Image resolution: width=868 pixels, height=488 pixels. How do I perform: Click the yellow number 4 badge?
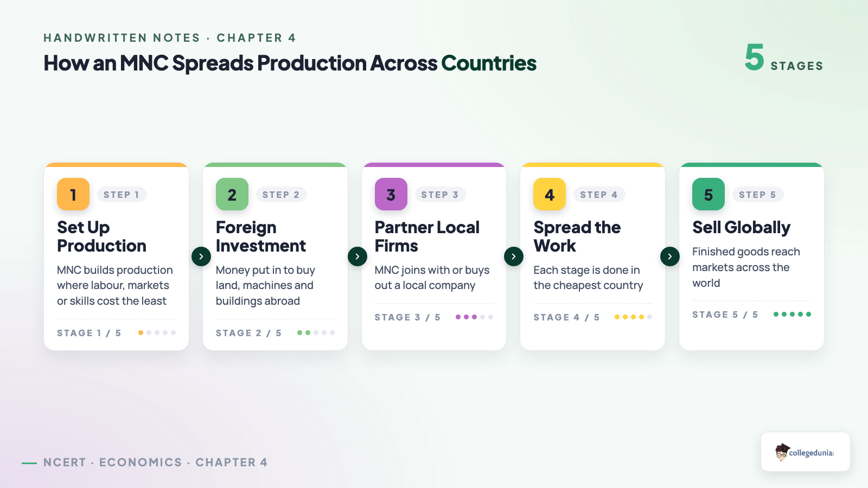click(x=550, y=194)
